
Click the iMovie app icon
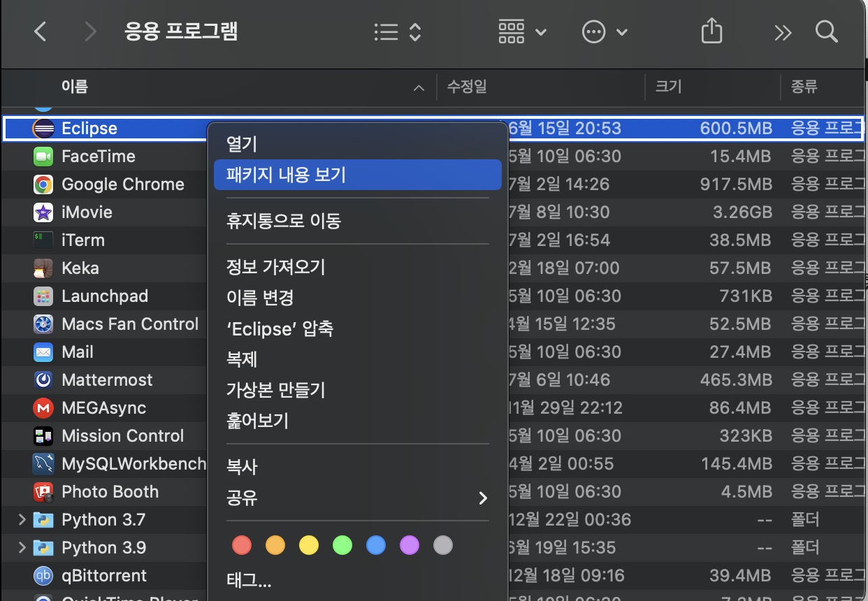pos(43,212)
